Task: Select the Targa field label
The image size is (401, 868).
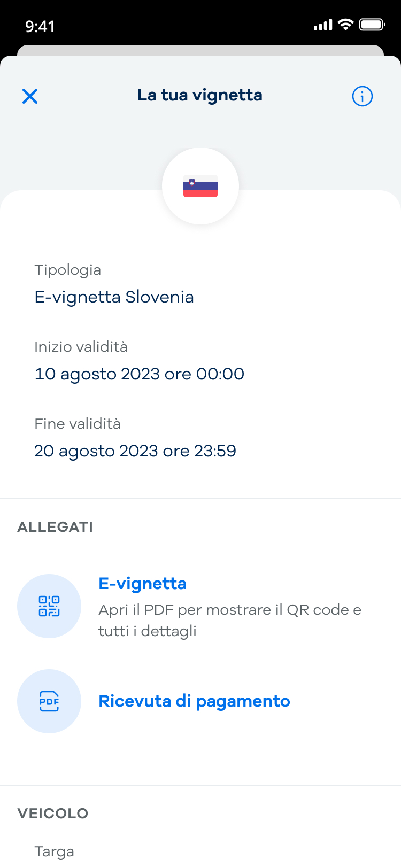Action: click(54, 851)
